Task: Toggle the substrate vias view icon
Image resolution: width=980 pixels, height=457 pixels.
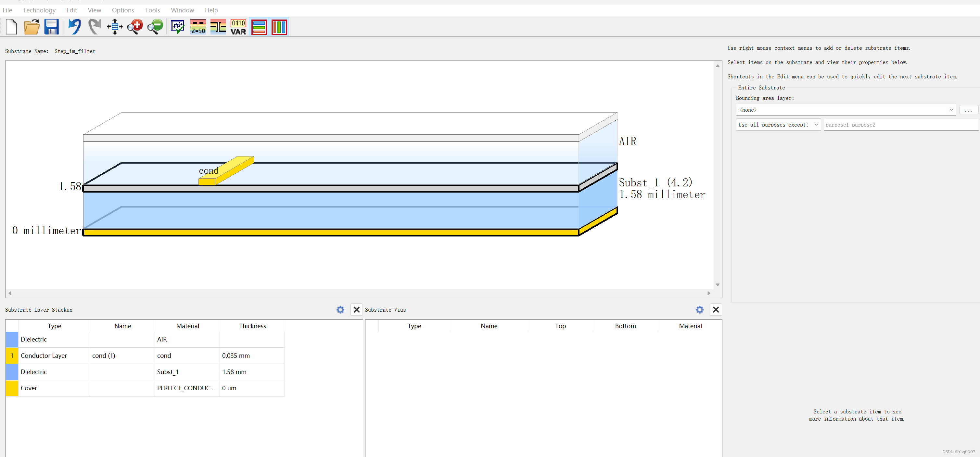Action: pos(279,27)
